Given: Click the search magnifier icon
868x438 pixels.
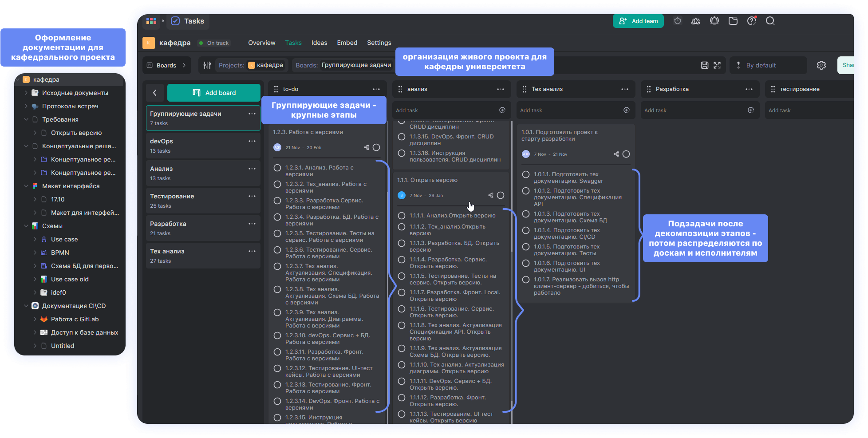Looking at the screenshot, I should point(770,21).
